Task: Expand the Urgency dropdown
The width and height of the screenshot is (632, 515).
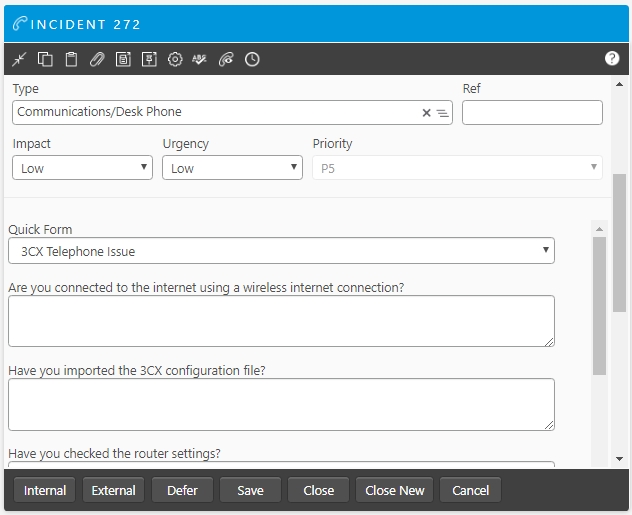Action: click(x=232, y=168)
